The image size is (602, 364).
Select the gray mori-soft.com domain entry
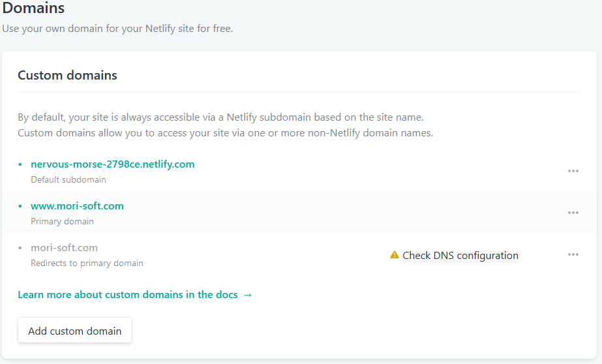point(64,248)
